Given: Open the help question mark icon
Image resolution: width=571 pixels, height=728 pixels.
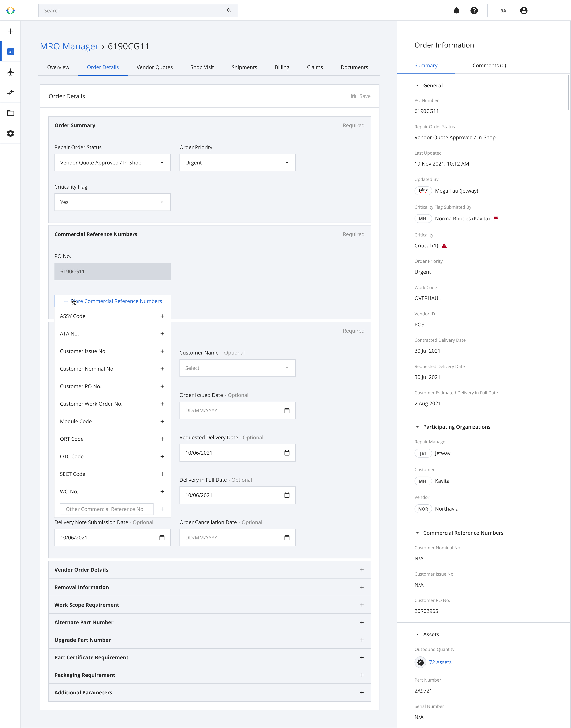Looking at the screenshot, I should [x=474, y=11].
